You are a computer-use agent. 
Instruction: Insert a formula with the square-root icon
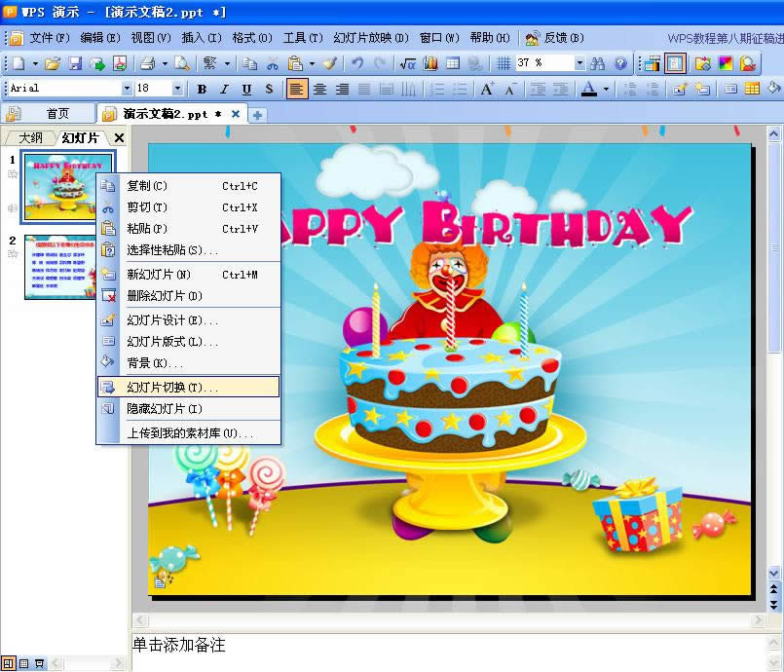point(407,63)
